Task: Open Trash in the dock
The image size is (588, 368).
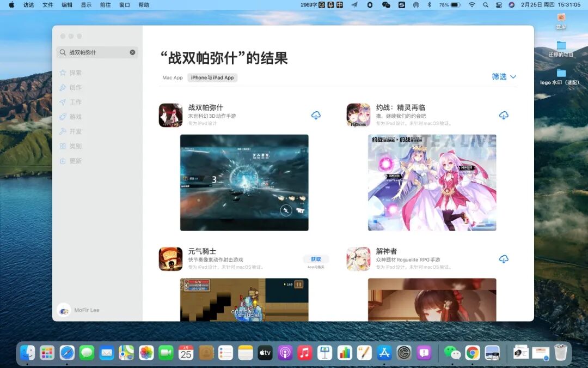Action: click(561, 353)
